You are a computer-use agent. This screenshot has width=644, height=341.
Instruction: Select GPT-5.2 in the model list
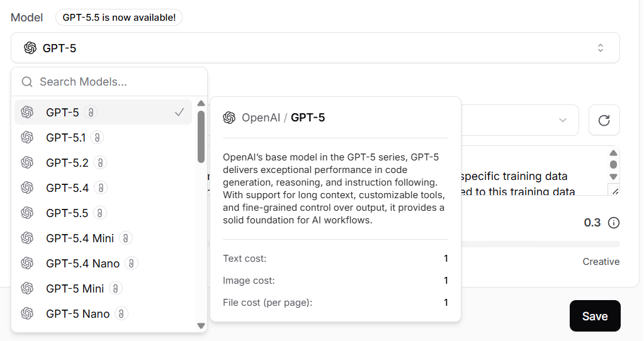pos(103,162)
